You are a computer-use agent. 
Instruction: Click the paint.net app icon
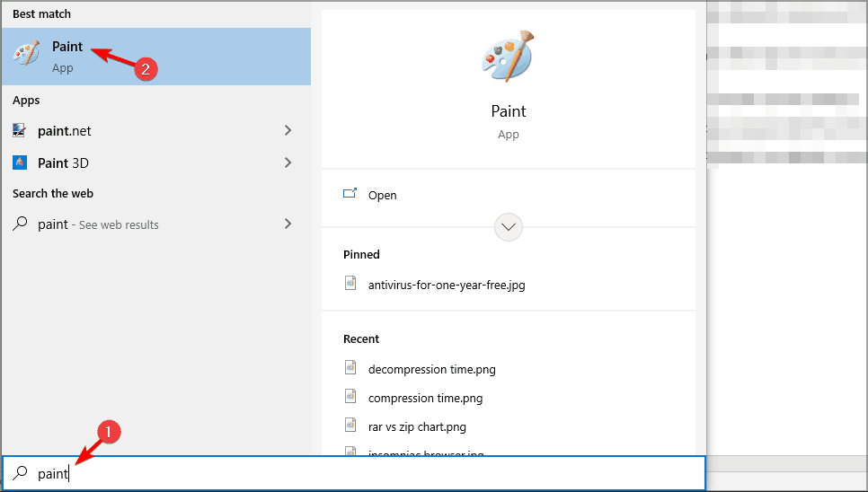click(20, 131)
